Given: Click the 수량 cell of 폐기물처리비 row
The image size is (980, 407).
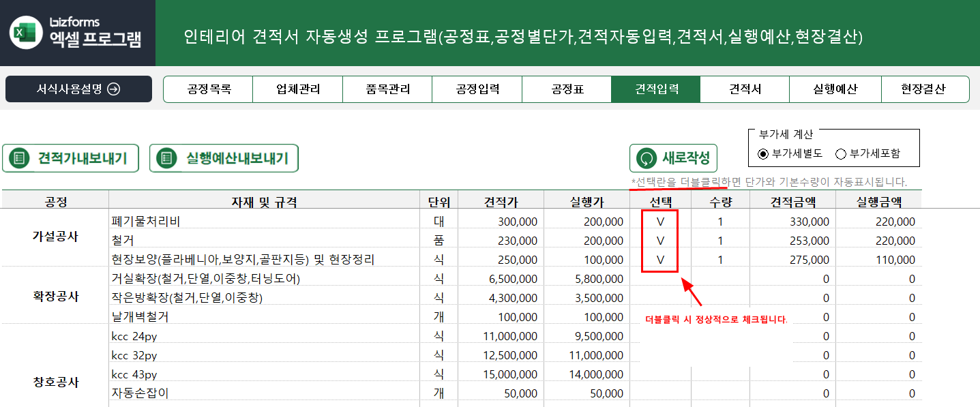Looking at the screenshot, I should [720, 221].
